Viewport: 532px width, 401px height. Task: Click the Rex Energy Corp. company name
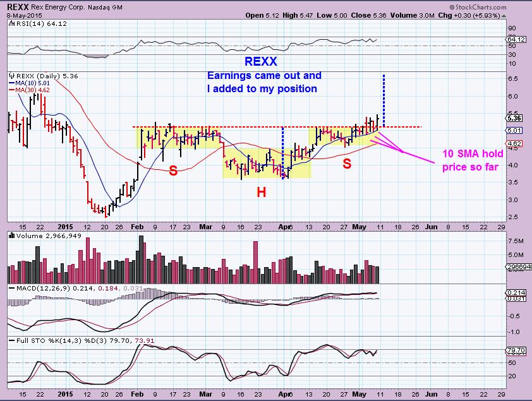click(58, 8)
